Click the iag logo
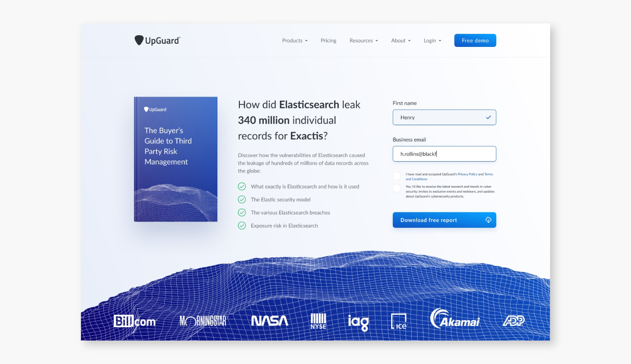The image size is (631, 364). point(358,322)
